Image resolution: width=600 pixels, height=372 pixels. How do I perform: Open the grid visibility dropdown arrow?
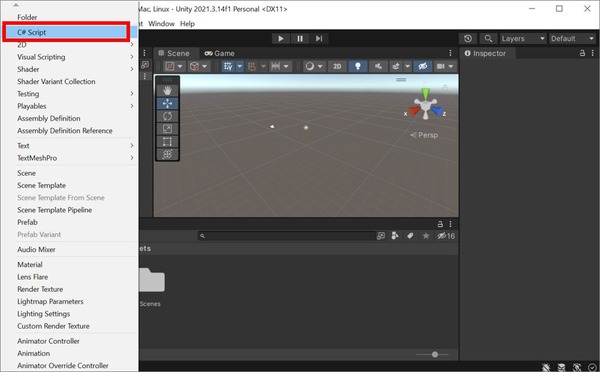[240, 66]
